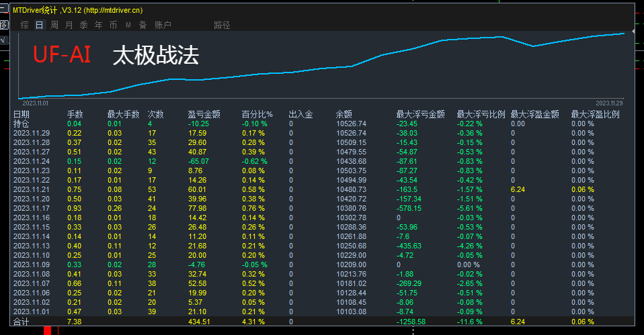The width and height of the screenshot is (644, 335).
Task: Open the 路径 path tab
Action: coord(223,25)
